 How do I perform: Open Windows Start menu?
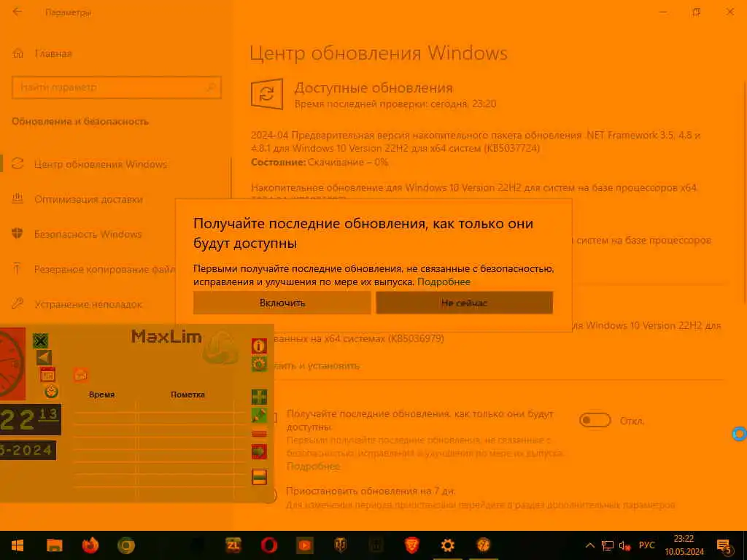click(x=18, y=545)
